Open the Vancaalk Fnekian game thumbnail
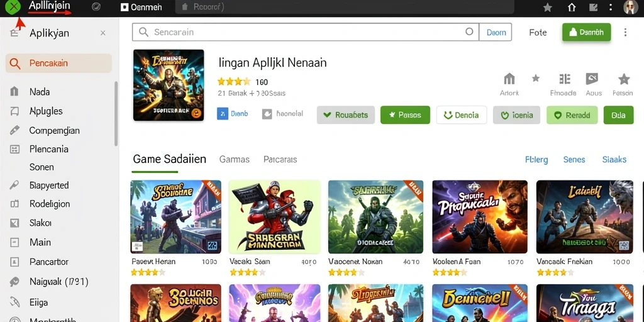Viewport: 644px width, 322px height. coord(585,217)
